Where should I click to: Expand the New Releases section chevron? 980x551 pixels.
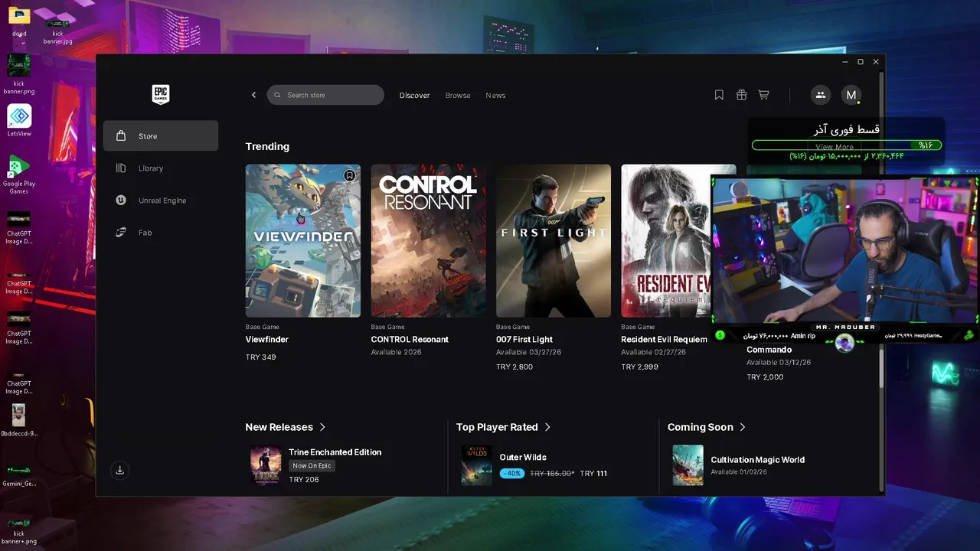[x=322, y=427]
